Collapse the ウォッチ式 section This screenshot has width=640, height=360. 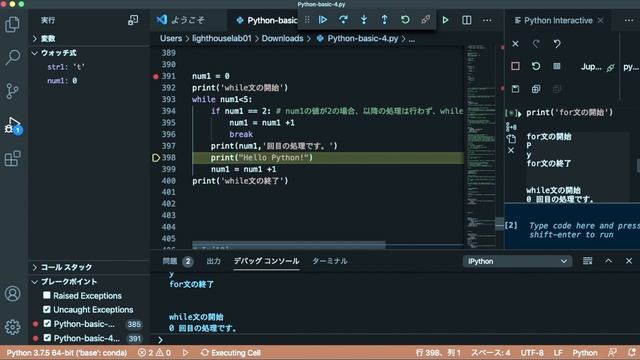[89, 53]
